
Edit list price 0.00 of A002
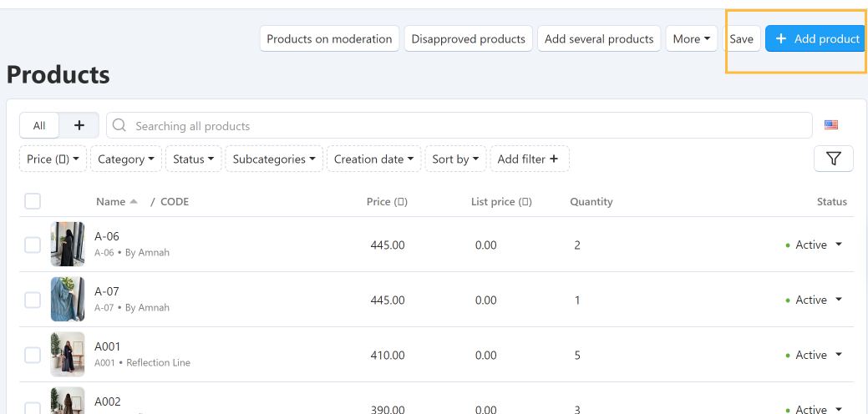point(486,410)
